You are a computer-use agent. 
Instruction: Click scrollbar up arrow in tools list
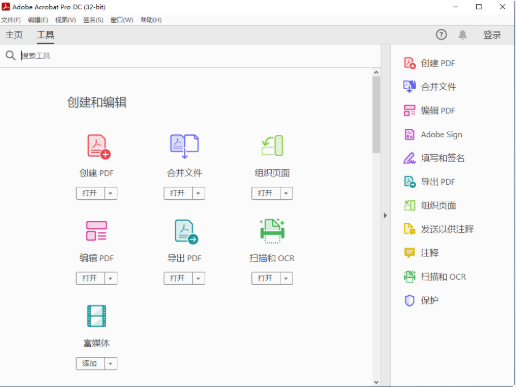tap(376, 72)
